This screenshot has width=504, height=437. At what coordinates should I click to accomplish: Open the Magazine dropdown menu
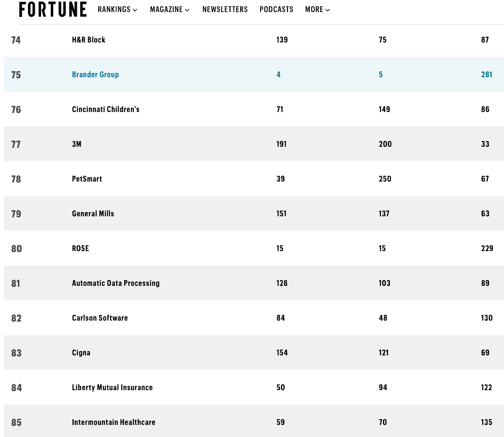(x=170, y=10)
